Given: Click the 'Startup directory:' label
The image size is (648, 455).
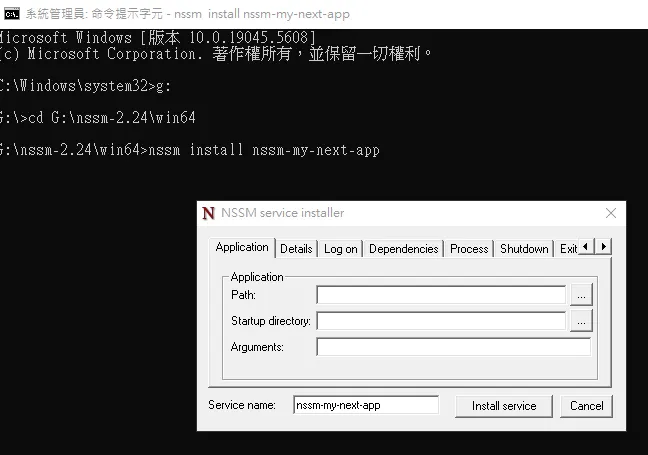Looking at the screenshot, I should (271, 321).
